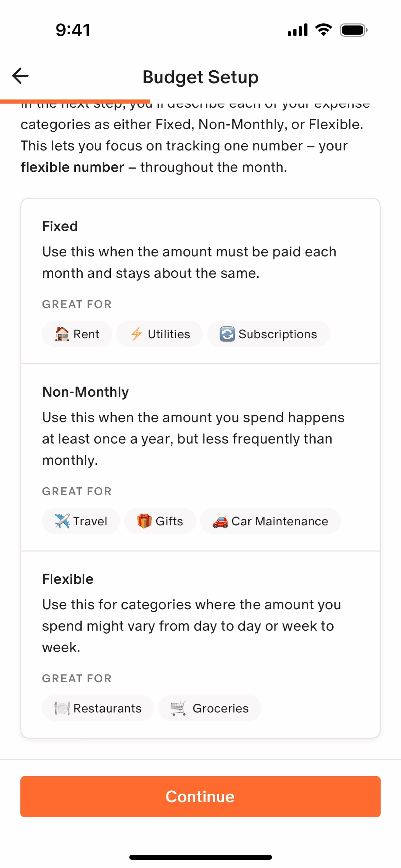Tap the Flexible section heading
Viewport: 401px width, 868px height.
(68, 579)
